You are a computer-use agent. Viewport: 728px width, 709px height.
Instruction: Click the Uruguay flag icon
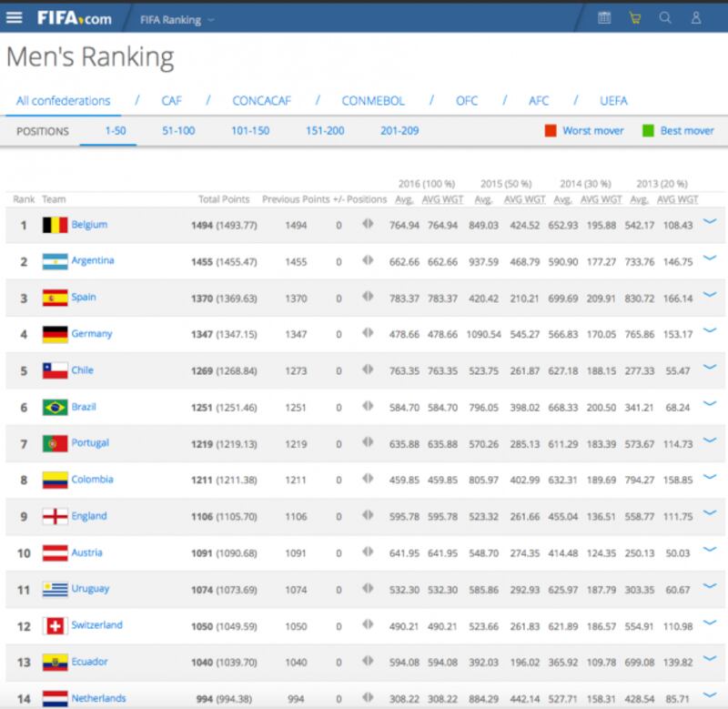[55, 589]
